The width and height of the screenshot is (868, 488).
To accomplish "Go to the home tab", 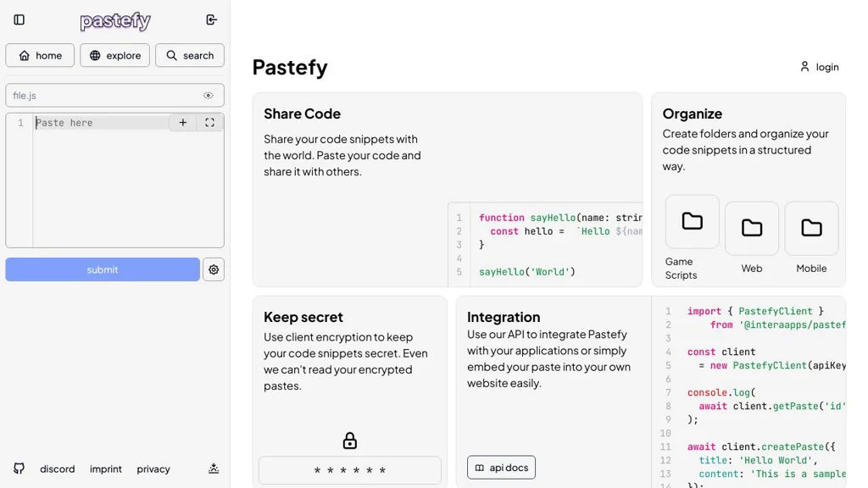I will (40, 55).
